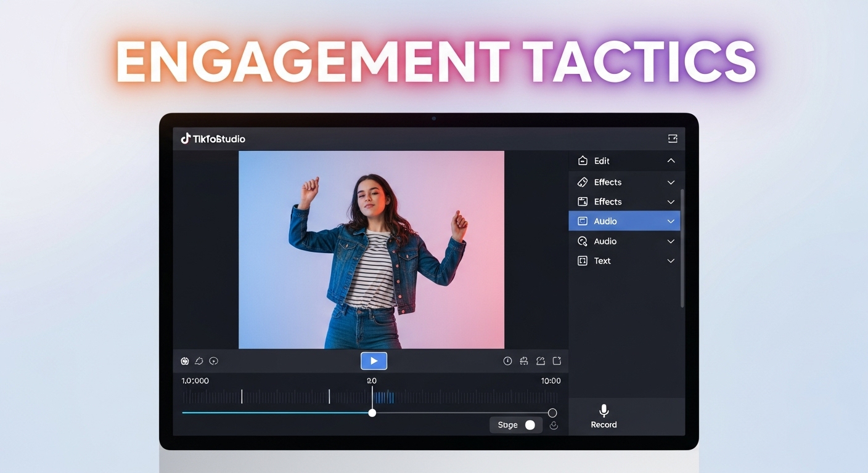Select the highlighted Audio panel entry
This screenshot has width=868, height=473.
624,220
